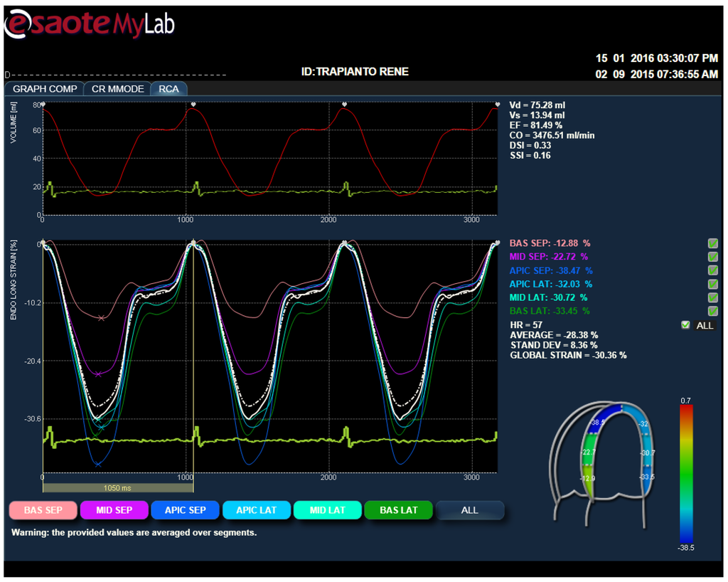Click the DSI = 0.33 value
728x582 pixels.
point(530,145)
